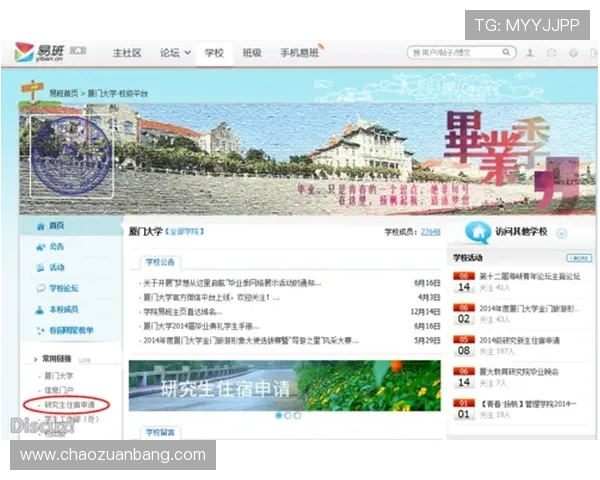
Task: Click the 关注 197人 follower count
Action: click(497, 351)
